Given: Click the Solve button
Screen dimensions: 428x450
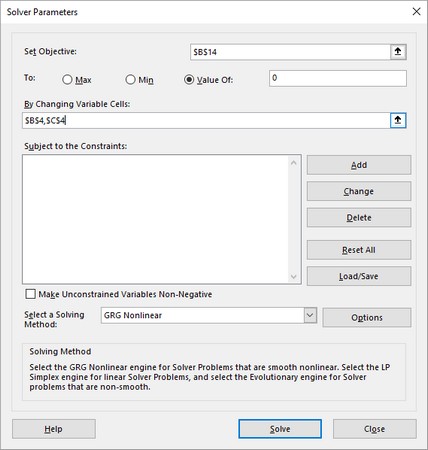Looking at the screenshot, I should (x=280, y=429).
